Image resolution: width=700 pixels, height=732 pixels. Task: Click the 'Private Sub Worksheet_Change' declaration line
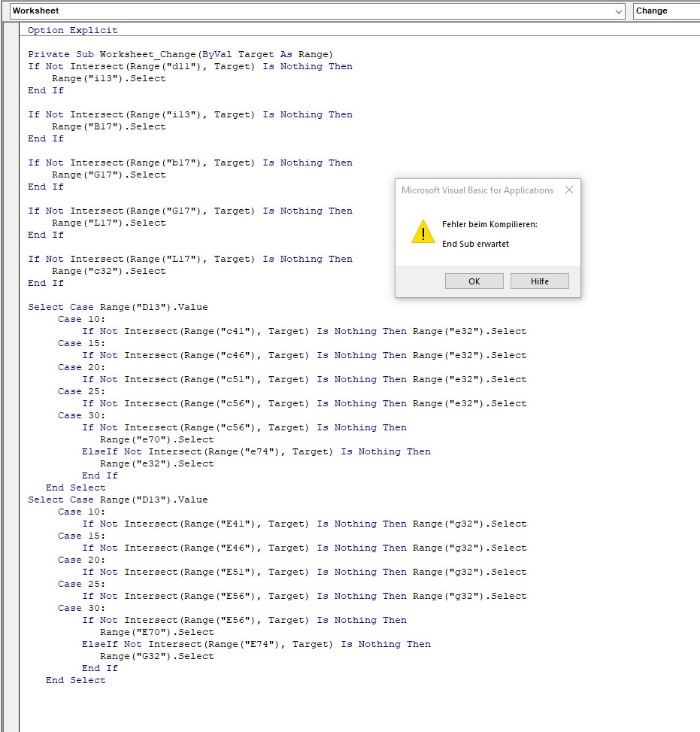tap(180, 55)
